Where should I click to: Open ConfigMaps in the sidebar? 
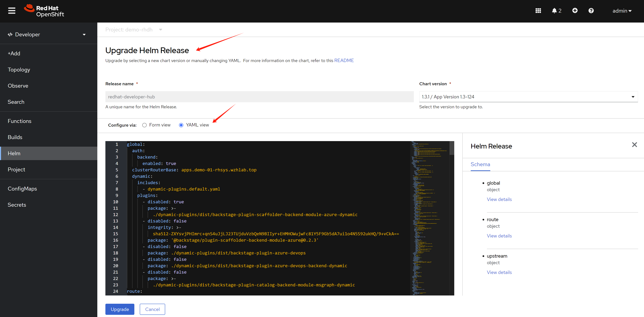pyautogui.click(x=22, y=189)
